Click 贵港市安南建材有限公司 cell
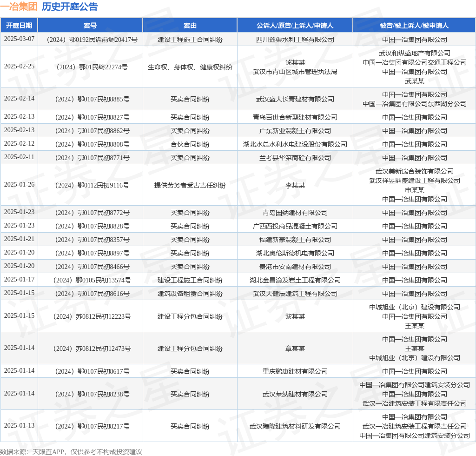The height and width of the screenshot is (456, 476). point(295,267)
